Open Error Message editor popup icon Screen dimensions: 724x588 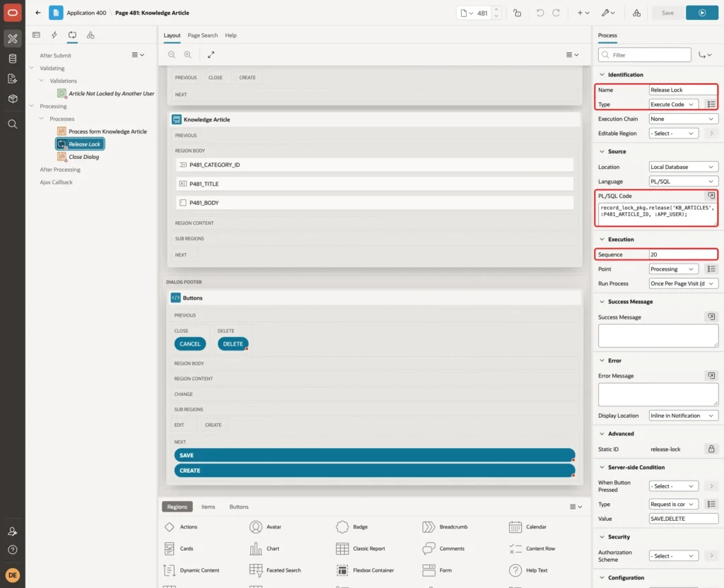pos(711,376)
